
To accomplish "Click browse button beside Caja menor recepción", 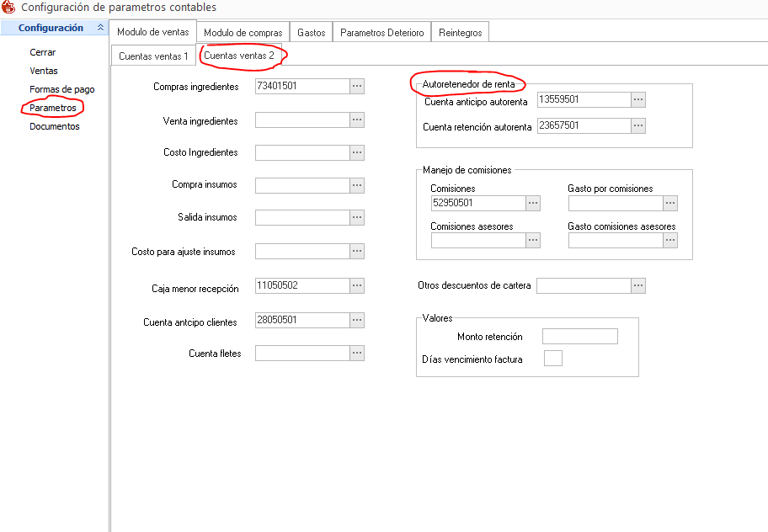I will (x=357, y=286).
